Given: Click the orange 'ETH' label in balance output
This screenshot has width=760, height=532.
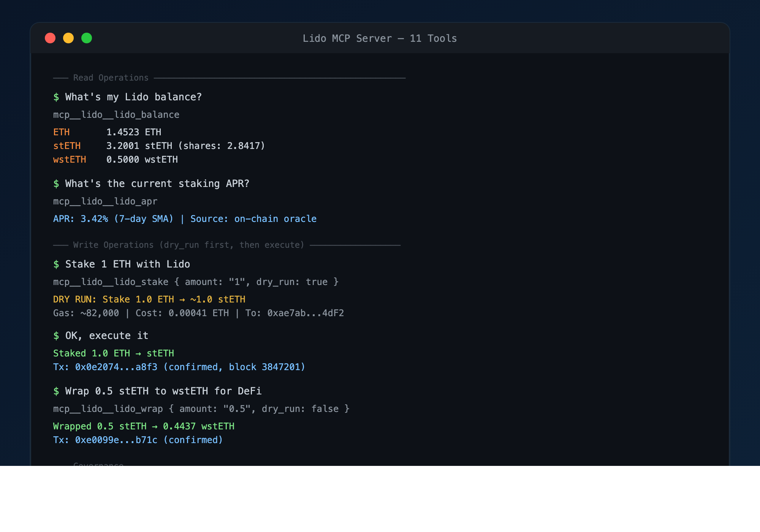Looking at the screenshot, I should [62, 132].
